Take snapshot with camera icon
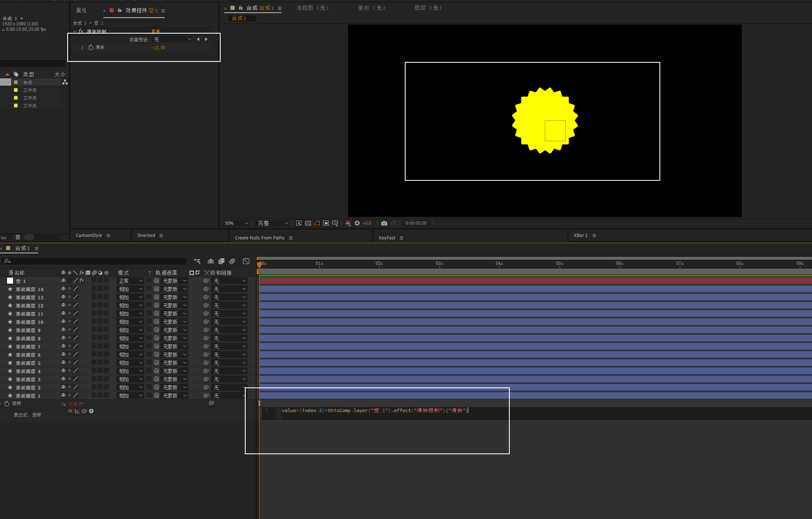 click(x=384, y=223)
